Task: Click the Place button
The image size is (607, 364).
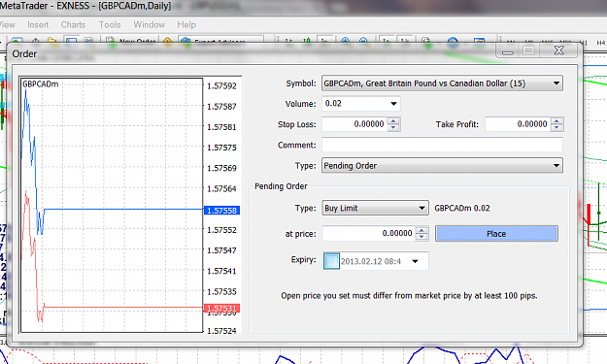Action: point(496,234)
